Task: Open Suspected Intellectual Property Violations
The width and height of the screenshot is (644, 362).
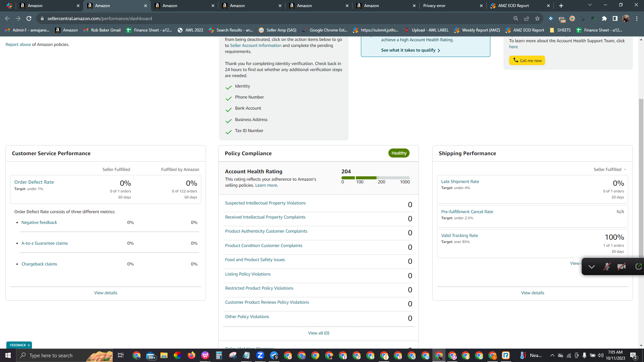Action: click(x=265, y=203)
